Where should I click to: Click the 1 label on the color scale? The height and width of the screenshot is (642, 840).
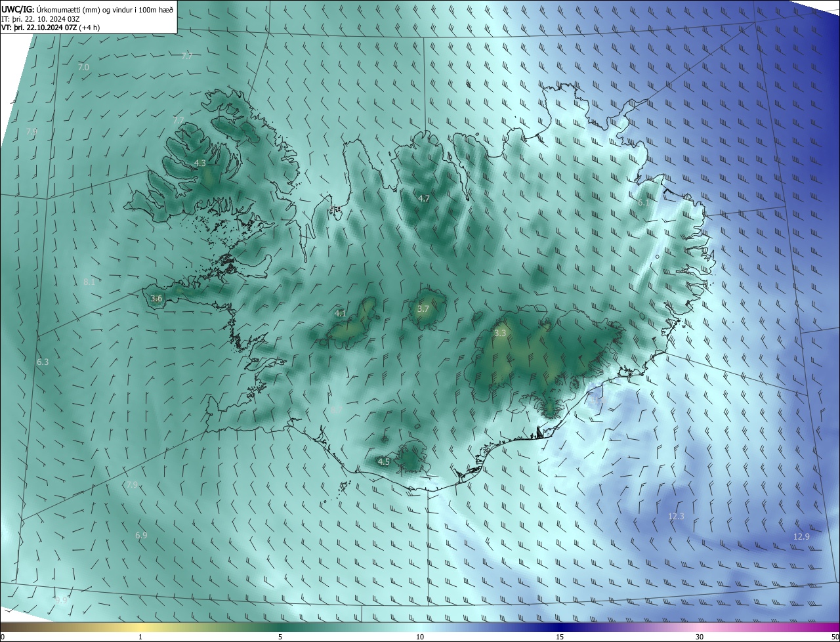pyautogui.click(x=140, y=637)
